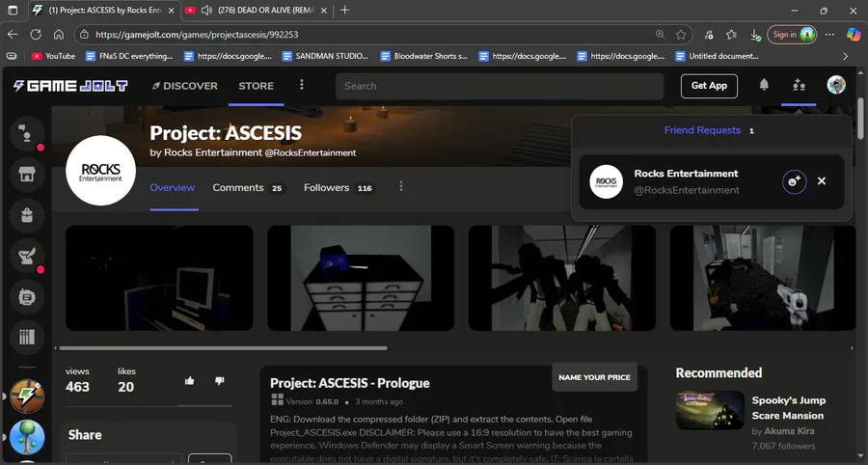Viewport: 868px width, 465px height.
Task: Open Spooky's Jump Scare Mansion recommendation
Action: click(788, 408)
